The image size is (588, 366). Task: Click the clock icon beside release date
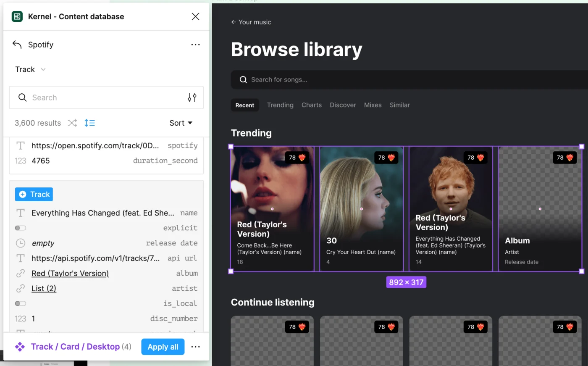[20, 243]
